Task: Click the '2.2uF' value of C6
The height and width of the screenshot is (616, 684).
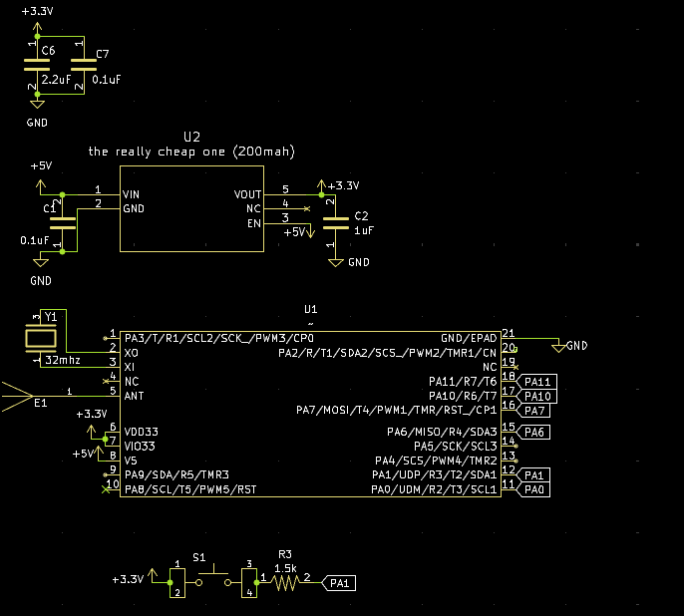Action: (x=56, y=80)
